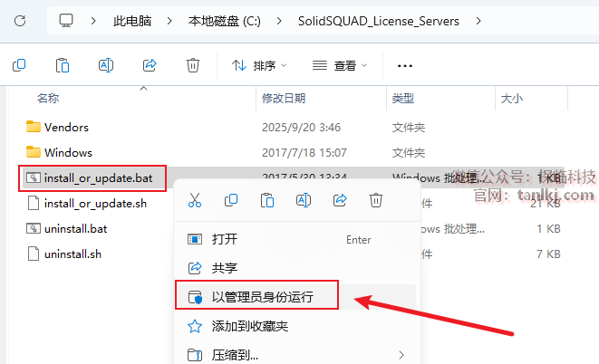Click the 本地磁盘 (C:) breadcrumb
This screenshot has width=599, height=364.
point(224,21)
